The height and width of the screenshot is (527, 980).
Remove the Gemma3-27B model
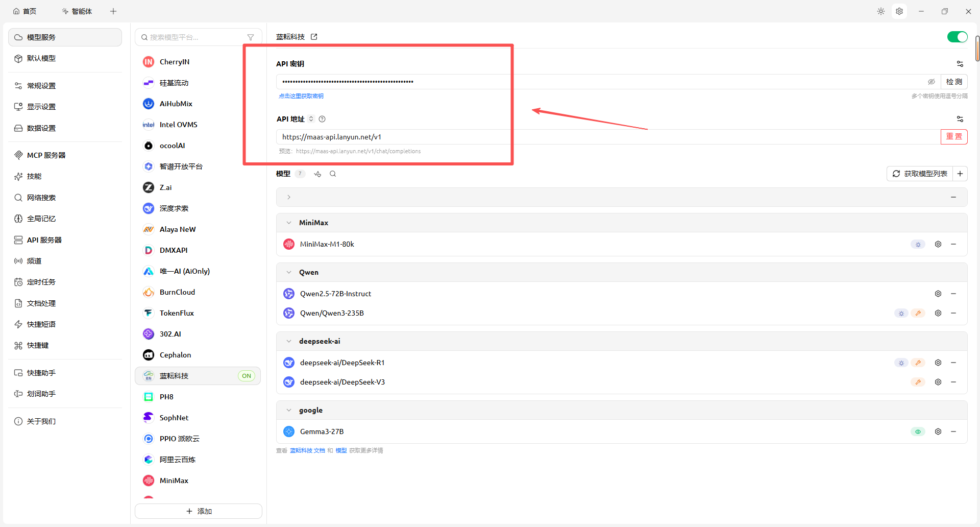(953, 432)
